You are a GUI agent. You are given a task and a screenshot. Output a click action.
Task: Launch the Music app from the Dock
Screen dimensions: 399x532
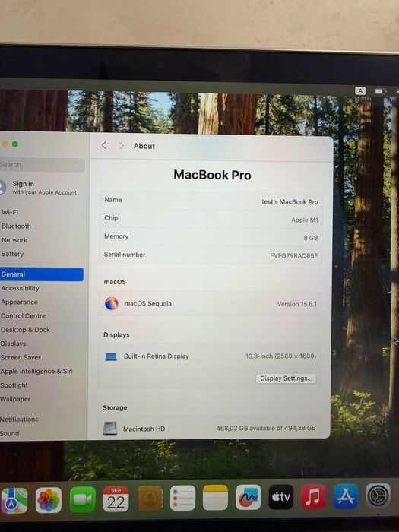click(313, 497)
